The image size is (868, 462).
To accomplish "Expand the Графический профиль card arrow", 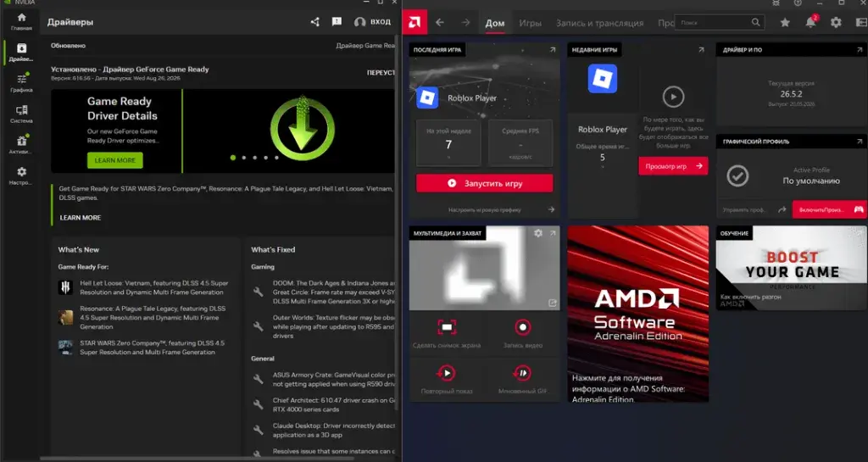I will tap(860, 142).
